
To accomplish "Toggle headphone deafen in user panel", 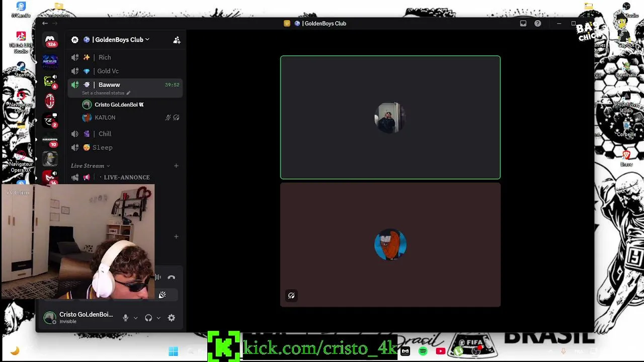I will (148, 318).
